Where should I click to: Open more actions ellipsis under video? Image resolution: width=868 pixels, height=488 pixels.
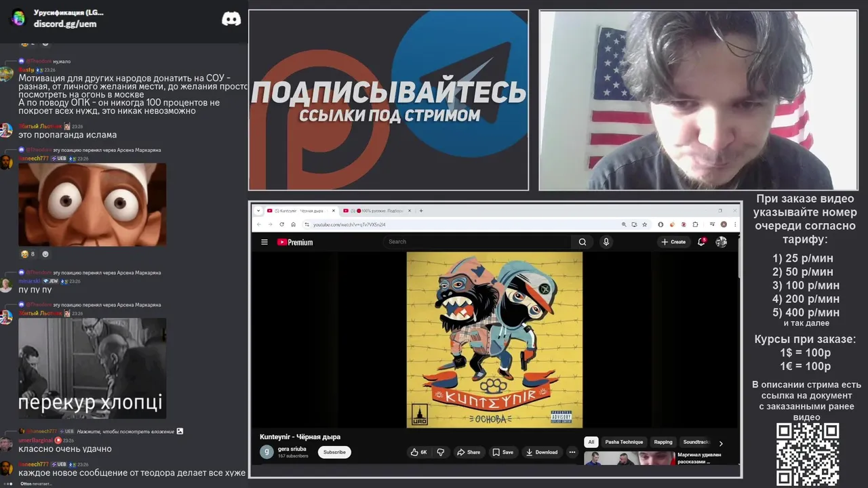pyautogui.click(x=572, y=452)
